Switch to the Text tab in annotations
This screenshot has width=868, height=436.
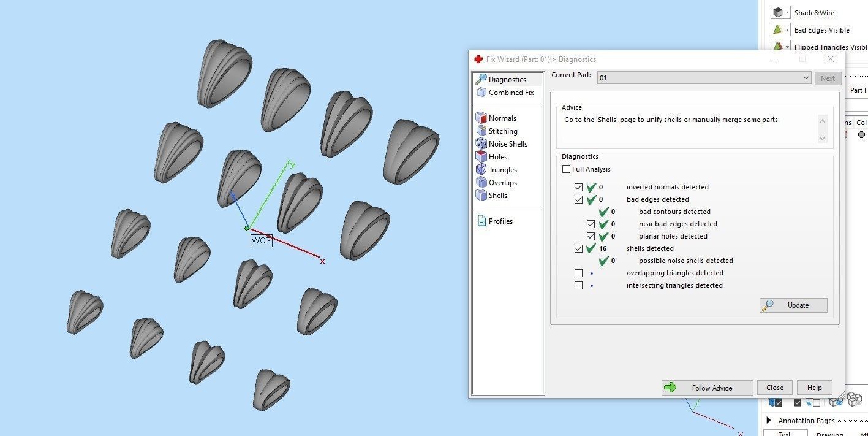click(x=785, y=434)
